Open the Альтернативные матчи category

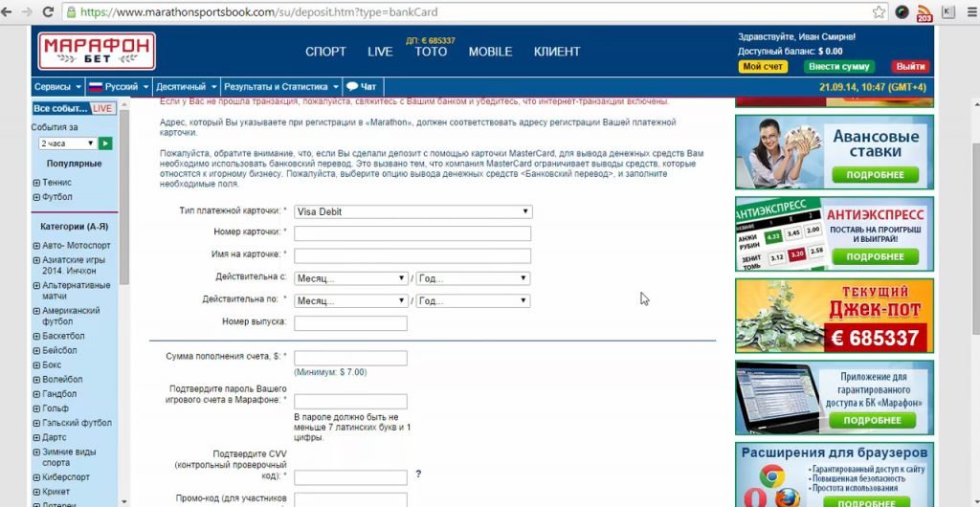77,291
